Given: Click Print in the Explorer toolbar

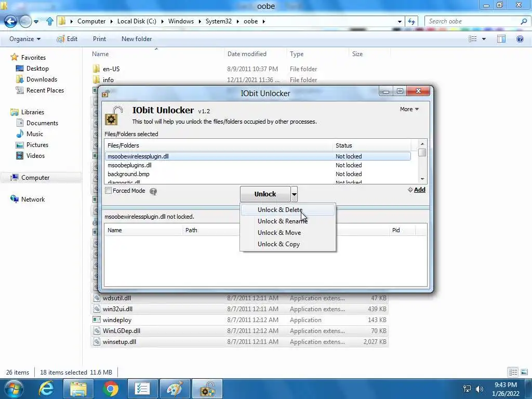Looking at the screenshot, I should pyautogui.click(x=99, y=39).
